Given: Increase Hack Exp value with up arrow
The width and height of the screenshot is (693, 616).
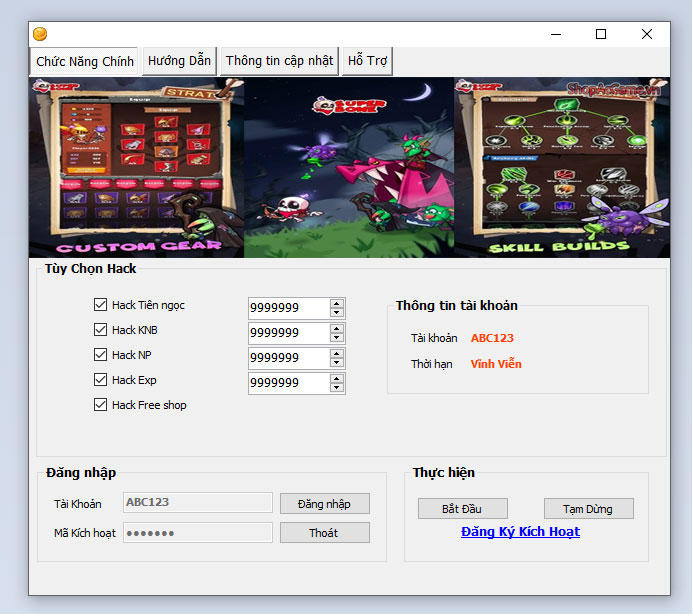Looking at the screenshot, I should click(337, 379).
